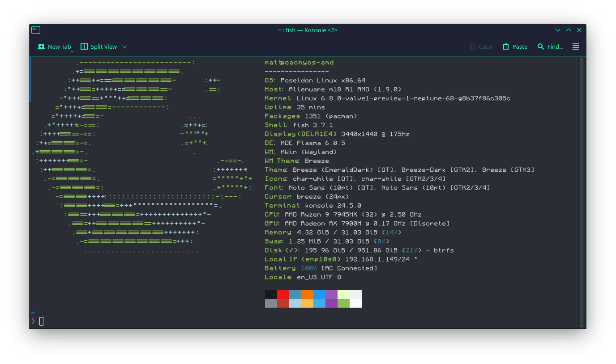
Task: Click the Kernel version line
Action: (387, 98)
